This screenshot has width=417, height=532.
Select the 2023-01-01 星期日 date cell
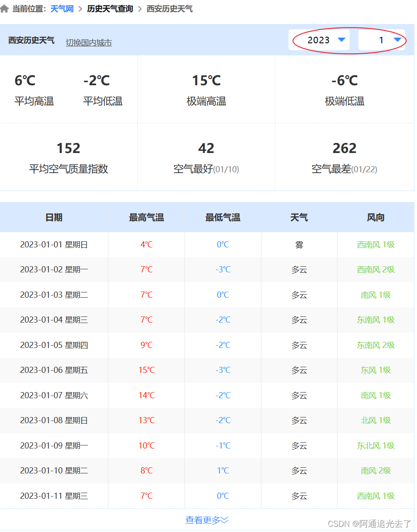(54, 245)
